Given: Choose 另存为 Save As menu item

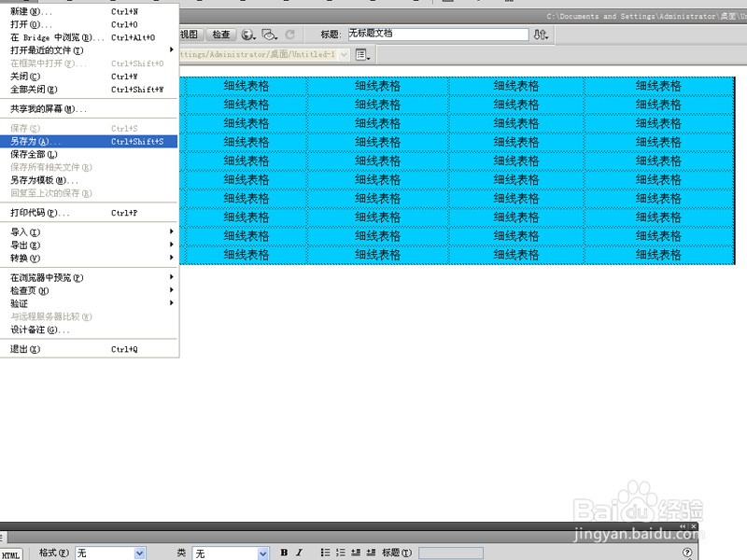Looking at the screenshot, I should [89, 142].
